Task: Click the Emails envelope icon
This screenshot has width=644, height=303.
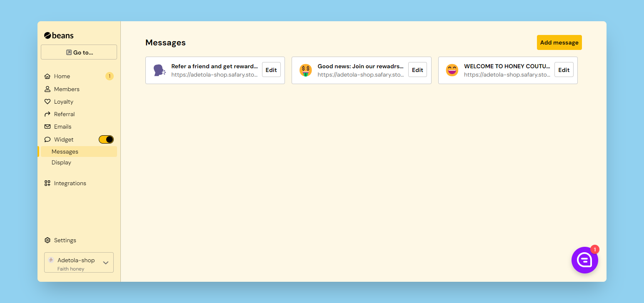Action: click(47, 127)
